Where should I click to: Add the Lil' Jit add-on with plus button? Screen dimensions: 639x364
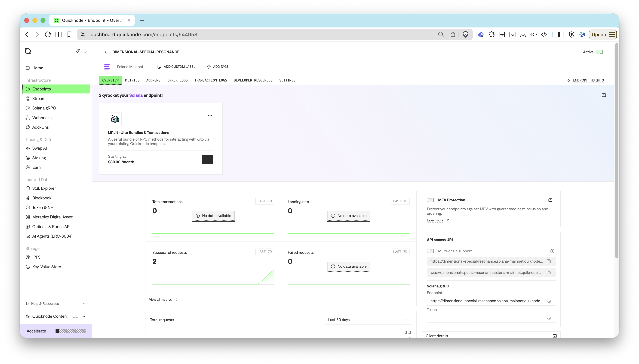pos(207,160)
